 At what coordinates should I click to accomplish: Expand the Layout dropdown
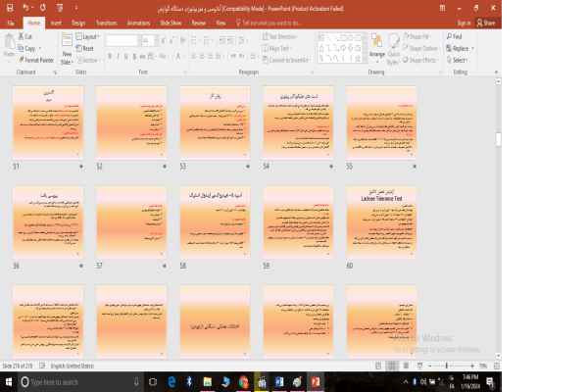coord(88,36)
